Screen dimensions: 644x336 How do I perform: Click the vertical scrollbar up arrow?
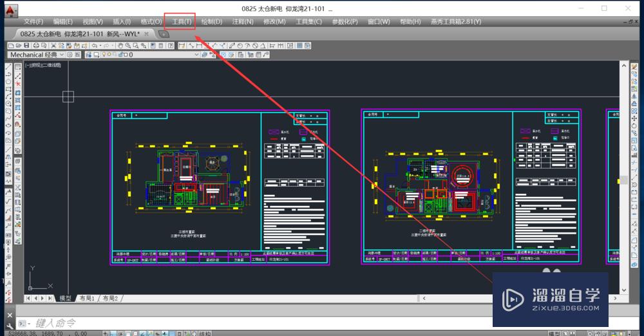pos(624,66)
